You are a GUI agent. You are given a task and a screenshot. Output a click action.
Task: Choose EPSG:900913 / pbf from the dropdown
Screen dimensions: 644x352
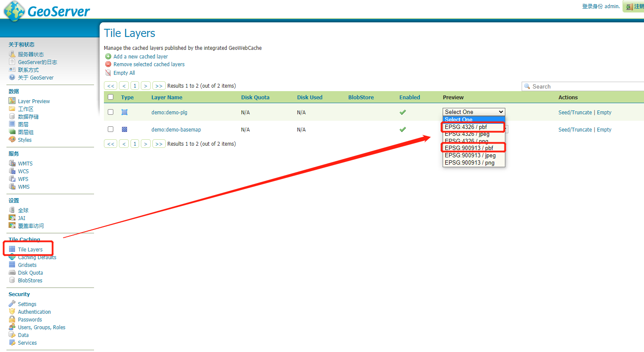[474, 148]
